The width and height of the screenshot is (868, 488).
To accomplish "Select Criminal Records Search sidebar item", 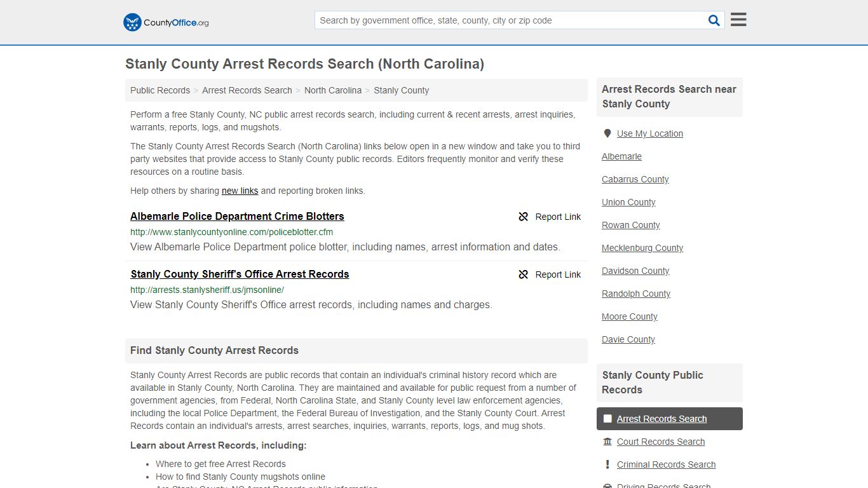I will [x=666, y=464].
